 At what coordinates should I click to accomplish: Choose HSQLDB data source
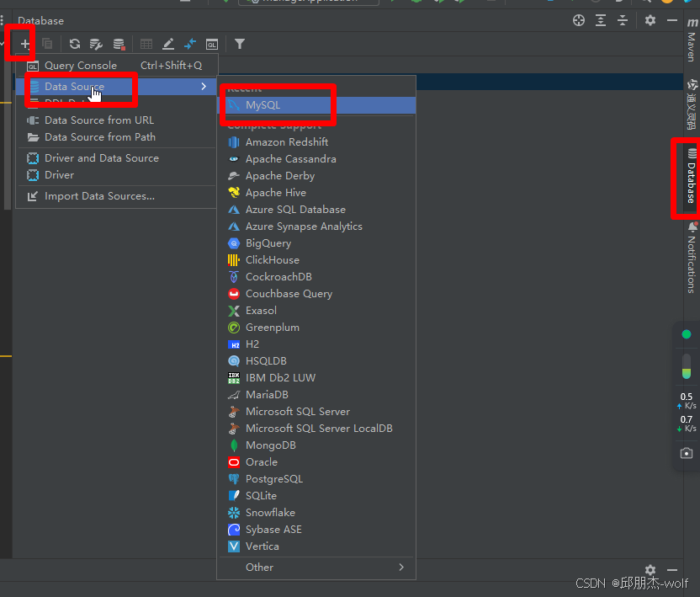pyautogui.click(x=316, y=361)
